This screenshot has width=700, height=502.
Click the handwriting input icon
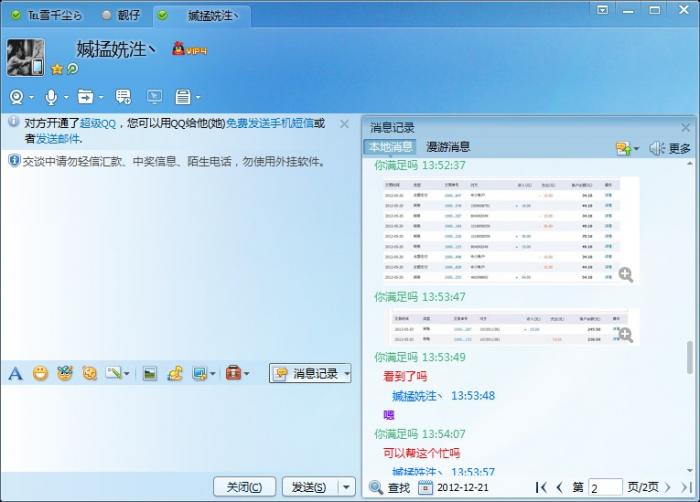pyautogui.click(x=114, y=373)
